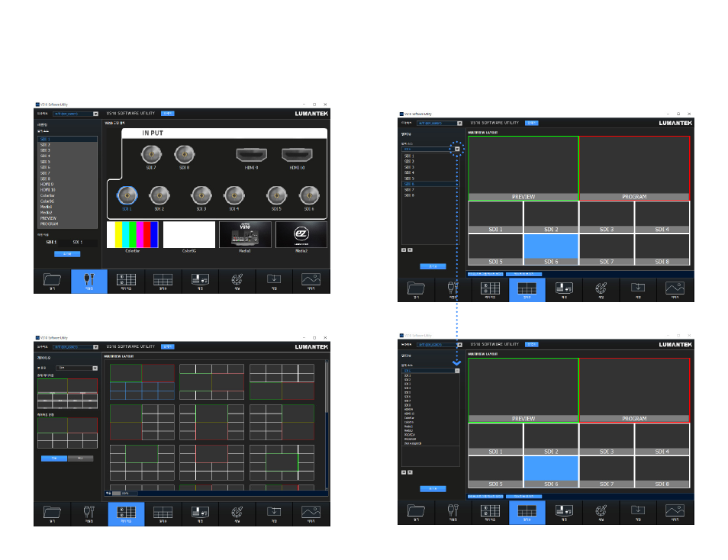728x560 pixels.
Task: Select the SDI 7 BNC connector
Action: tap(151, 154)
